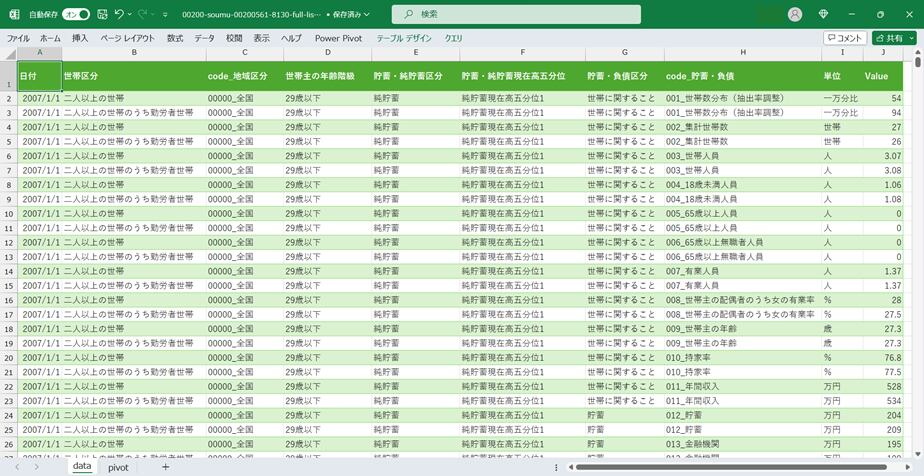This screenshot has width=924, height=476.
Task: Toggle the 自動保存 AutoSave switch
Action: 75,14
